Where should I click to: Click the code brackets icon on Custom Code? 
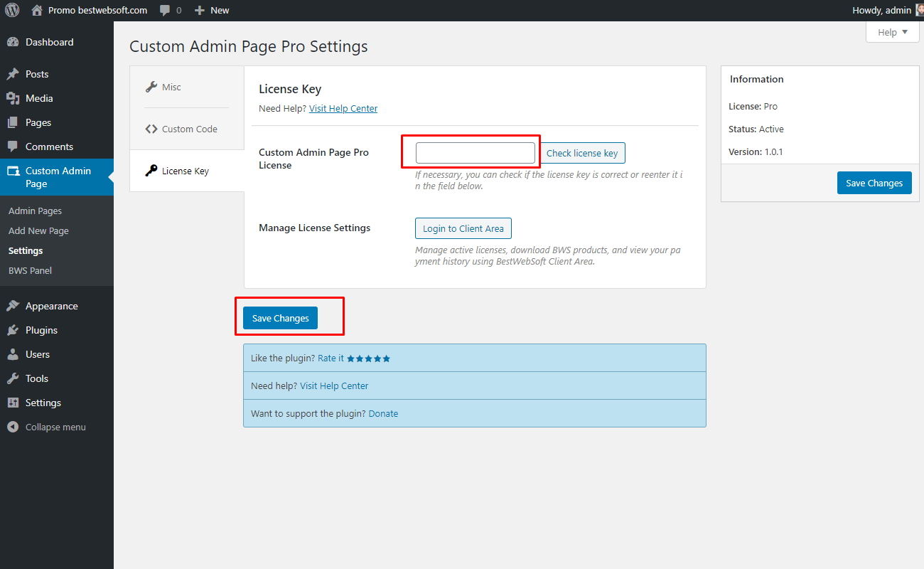coord(151,129)
